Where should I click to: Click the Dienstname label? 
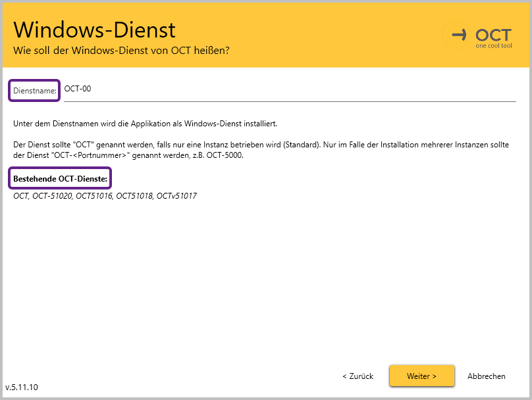(x=35, y=91)
